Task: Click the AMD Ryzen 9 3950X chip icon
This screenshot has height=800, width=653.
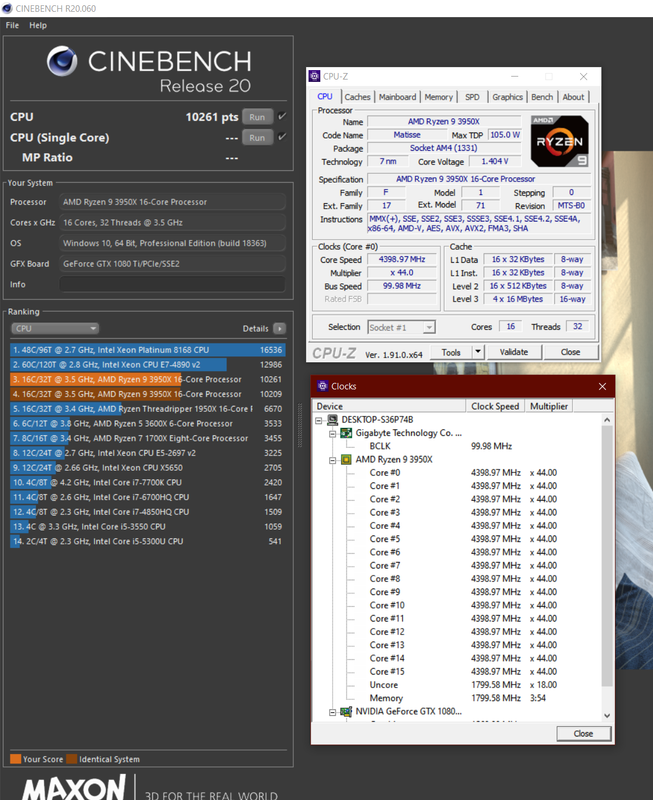Action: point(346,459)
